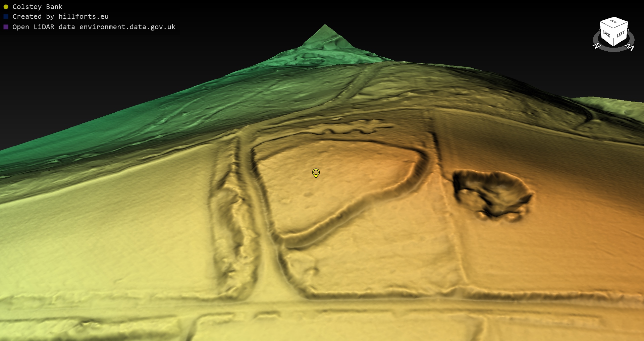644x341 pixels.
Task: Toggle the Colstey Bank legend entry
Action: point(37,7)
